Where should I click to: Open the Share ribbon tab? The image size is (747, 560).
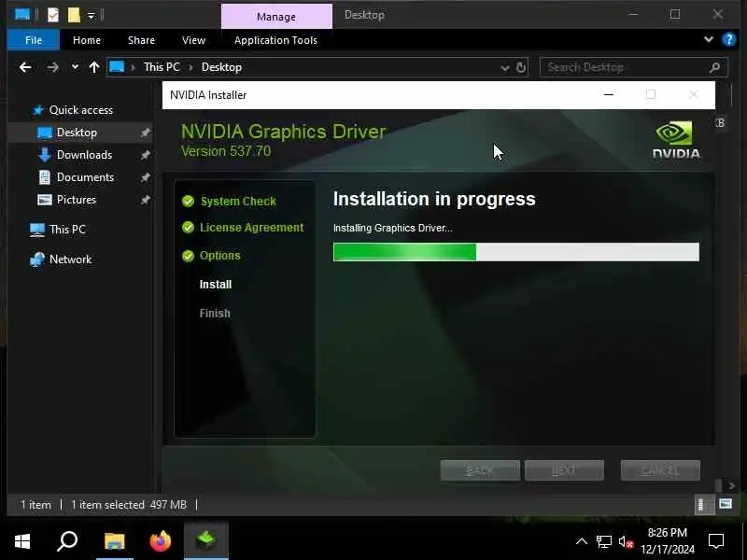141,40
